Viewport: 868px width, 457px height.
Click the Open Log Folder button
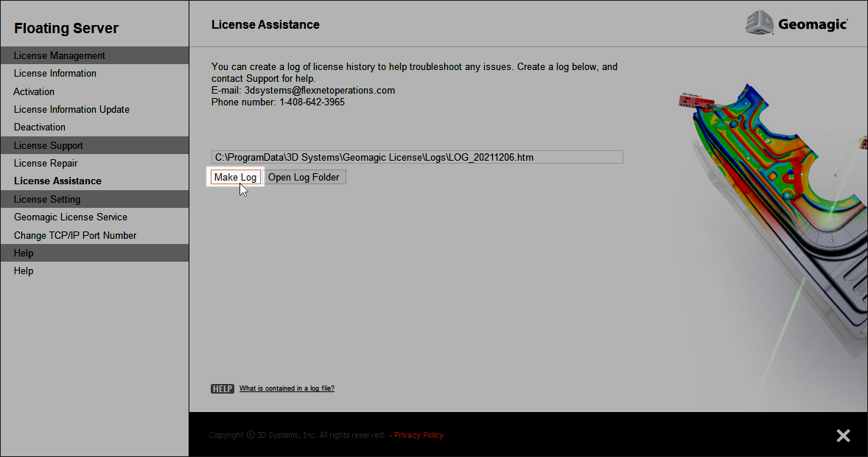click(x=304, y=177)
